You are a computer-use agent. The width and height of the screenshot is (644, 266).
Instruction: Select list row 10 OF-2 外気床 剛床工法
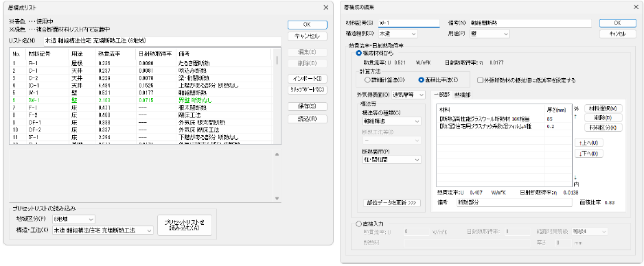(x=141, y=130)
